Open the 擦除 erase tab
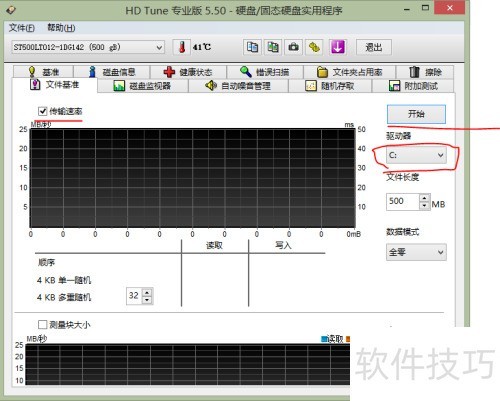This screenshot has width=500, height=401. pyautogui.click(x=425, y=72)
